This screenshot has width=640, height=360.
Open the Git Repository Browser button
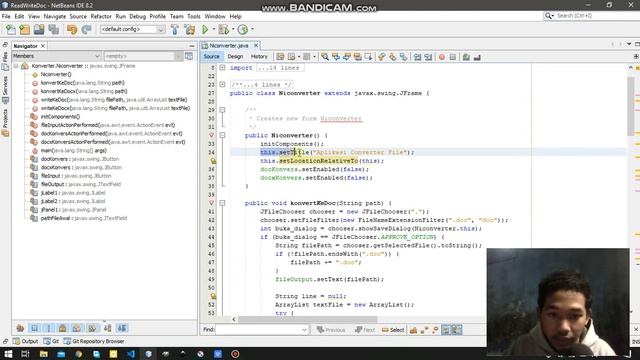(94, 341)
